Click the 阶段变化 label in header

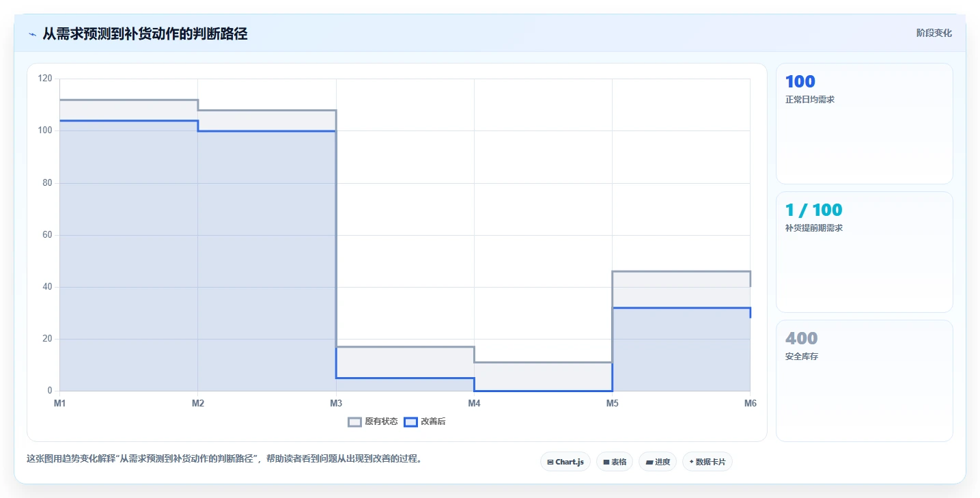click(934, 33)
